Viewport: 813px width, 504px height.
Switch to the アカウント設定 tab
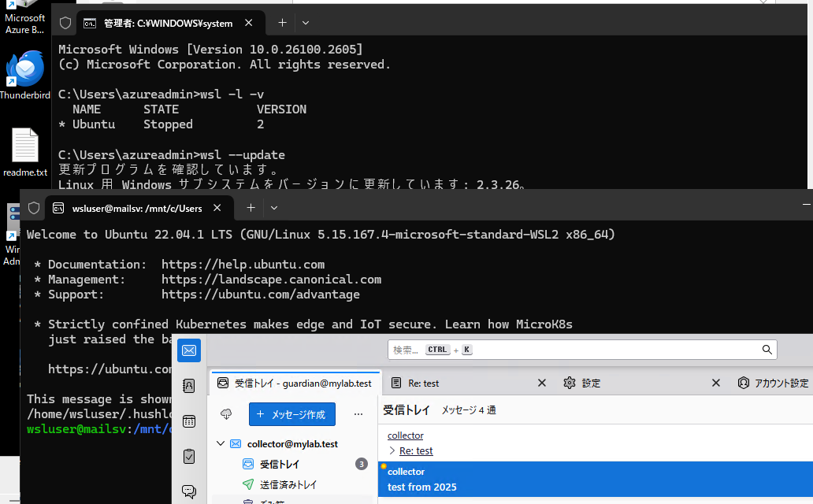(x=773, y=384)
